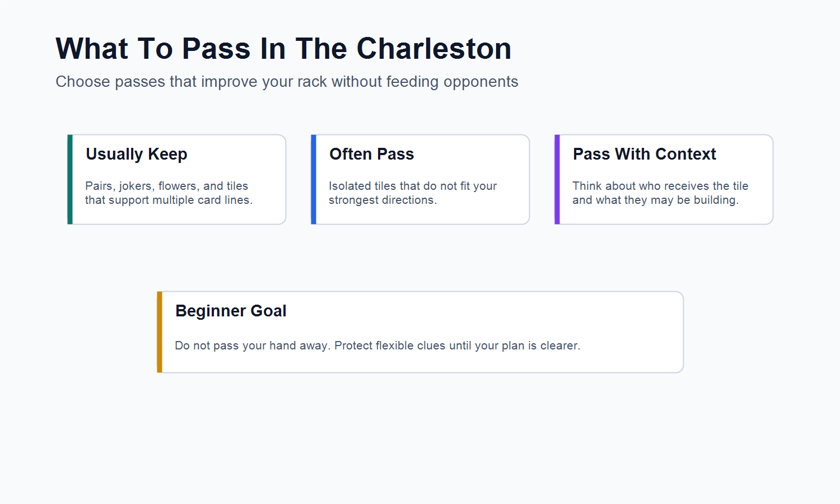Viewport: 840px width, 504px height.
Task: Click the 'Pass With Context' heading
Action: click(x=645, y=154)
